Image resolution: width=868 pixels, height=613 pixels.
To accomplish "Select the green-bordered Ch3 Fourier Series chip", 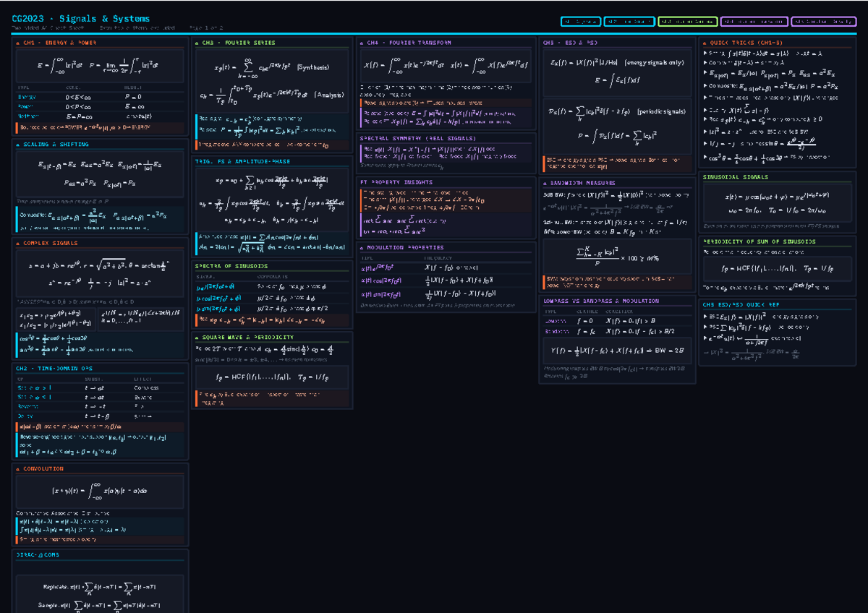I will click(687, 22).
